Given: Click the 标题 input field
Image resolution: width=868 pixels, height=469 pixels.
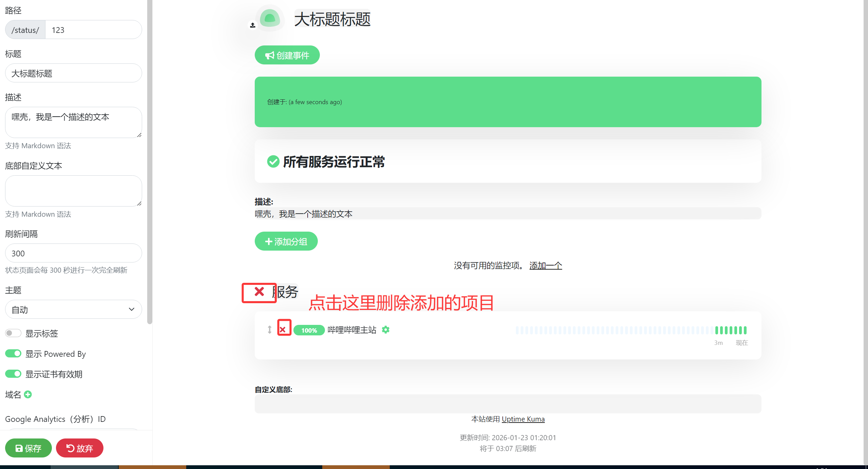Looking at the screenshot, I should pyautogui.click(x=73, y=73).
